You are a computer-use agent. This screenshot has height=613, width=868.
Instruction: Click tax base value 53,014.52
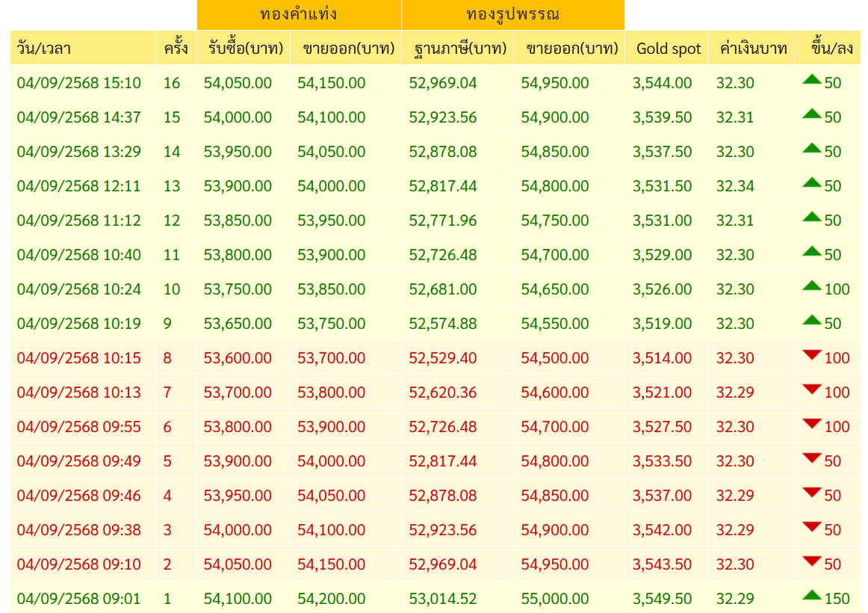(443, 598)
